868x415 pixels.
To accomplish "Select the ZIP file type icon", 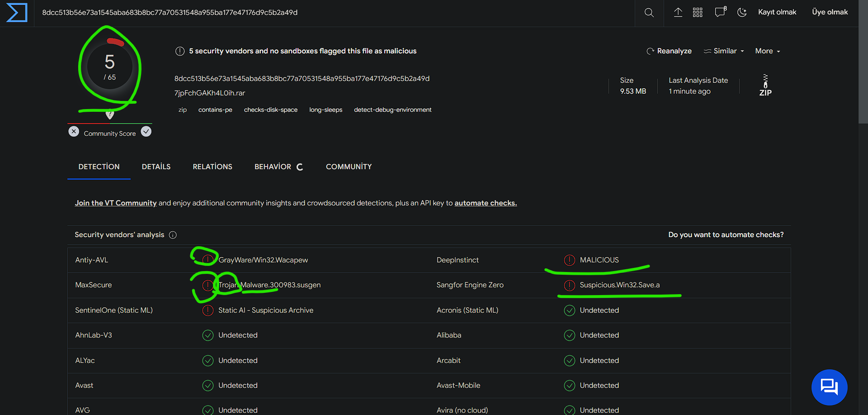I will point(765,85).
